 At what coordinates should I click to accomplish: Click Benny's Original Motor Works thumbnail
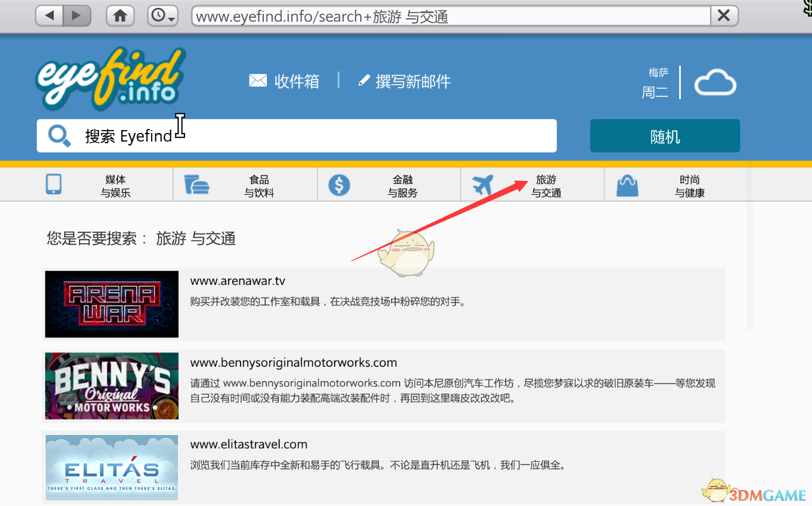pos(112,386)
